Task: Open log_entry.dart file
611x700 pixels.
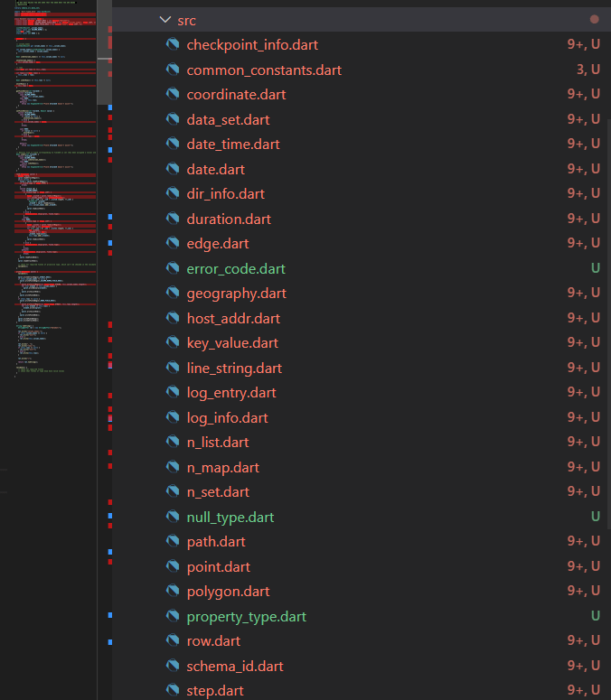Action: [231, 392]
